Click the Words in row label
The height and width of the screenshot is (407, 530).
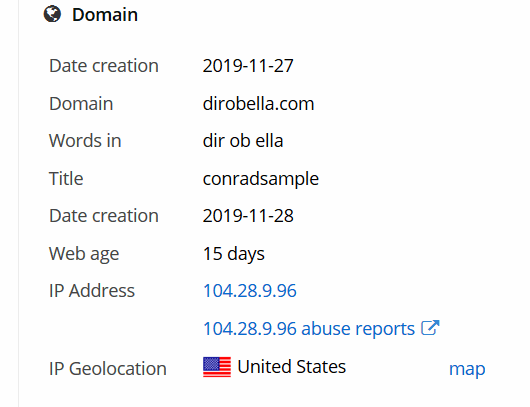85,141
